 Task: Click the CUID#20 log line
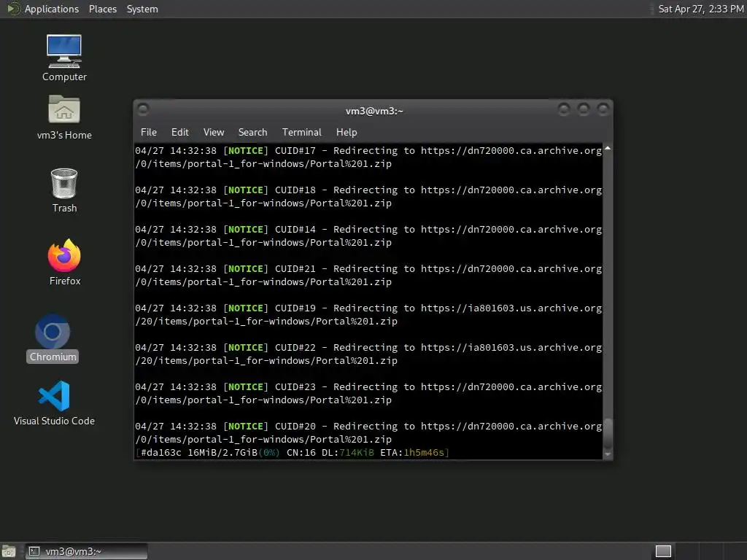(368, 433)
